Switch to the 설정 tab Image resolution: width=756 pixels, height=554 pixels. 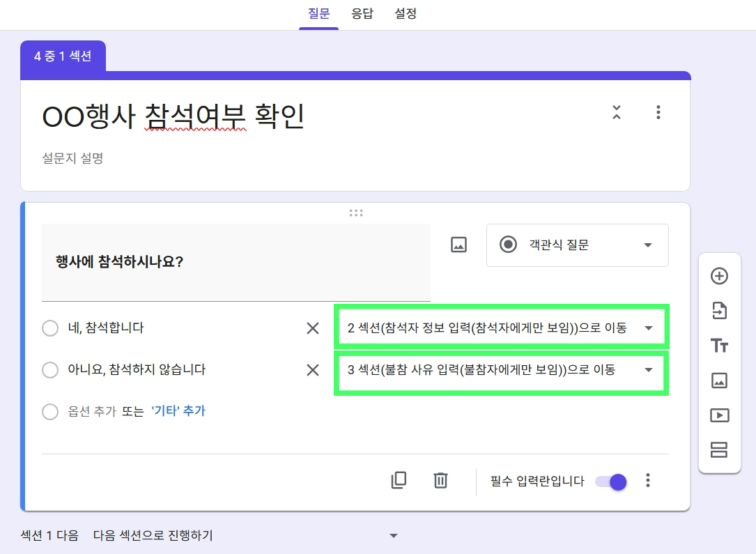pos(406,13)
